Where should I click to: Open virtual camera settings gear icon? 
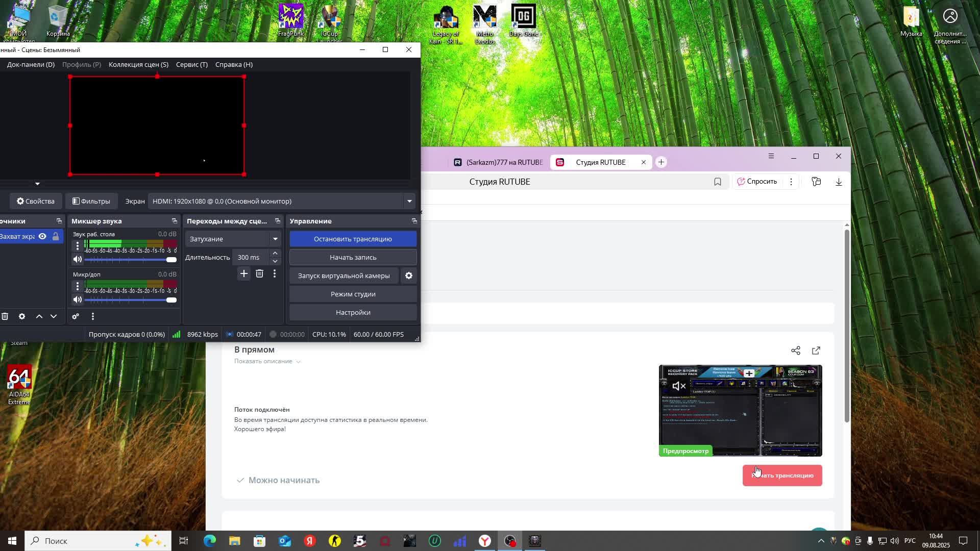pos(408,275)
